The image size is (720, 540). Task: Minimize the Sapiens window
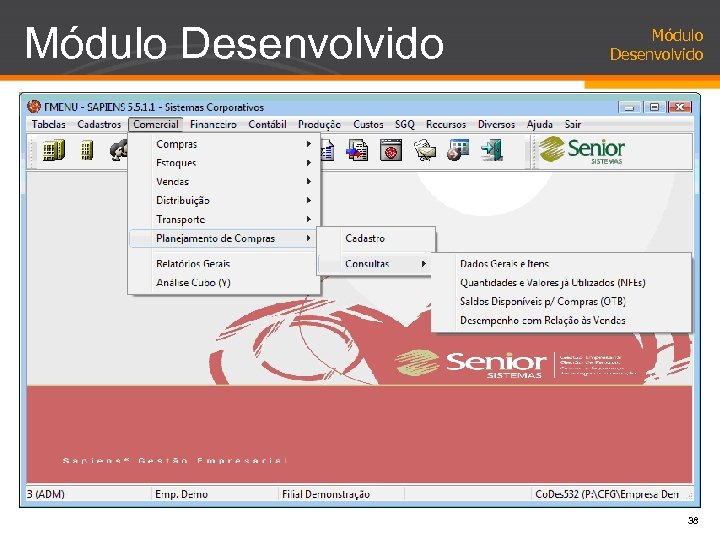(630, 107)
